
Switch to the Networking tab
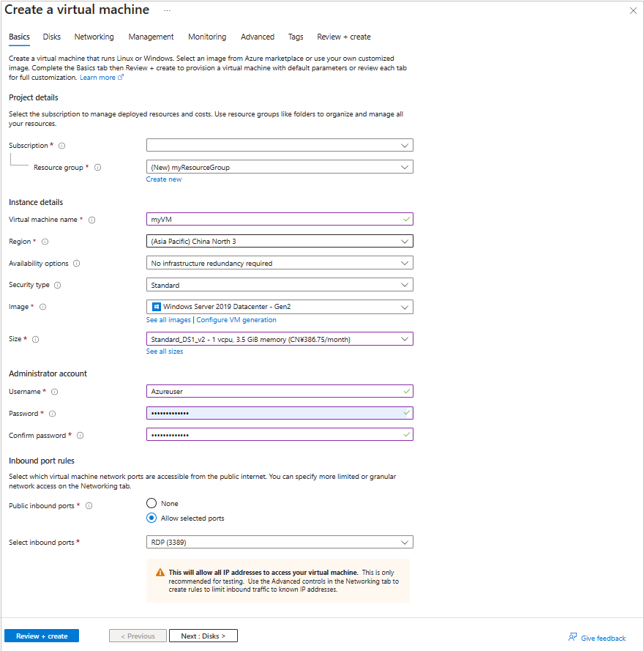point(94,37)
